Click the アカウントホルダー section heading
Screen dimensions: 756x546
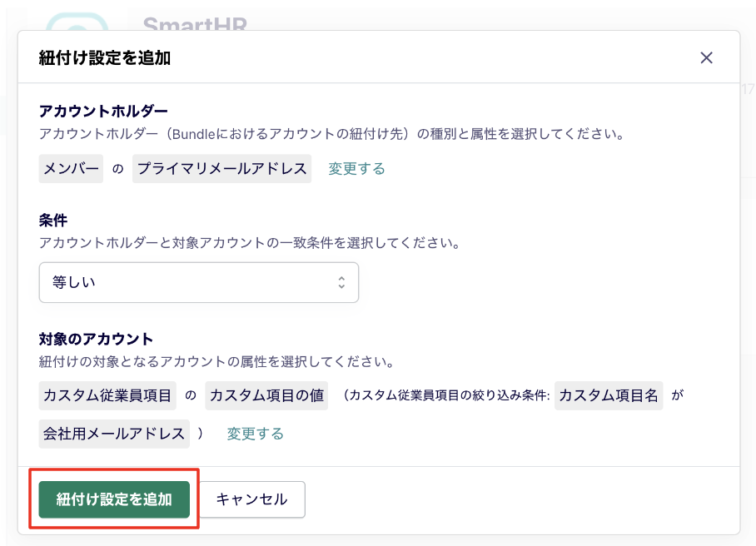coord(103,112)
